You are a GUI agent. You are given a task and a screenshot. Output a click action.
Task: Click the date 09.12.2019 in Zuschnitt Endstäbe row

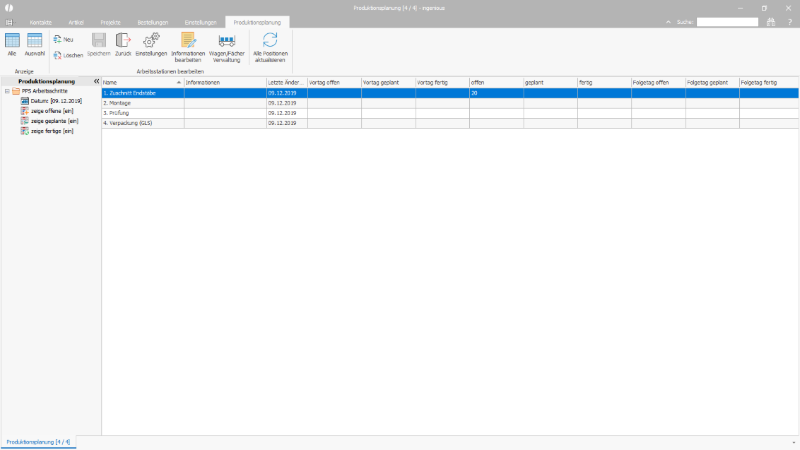tap(282, 93)
